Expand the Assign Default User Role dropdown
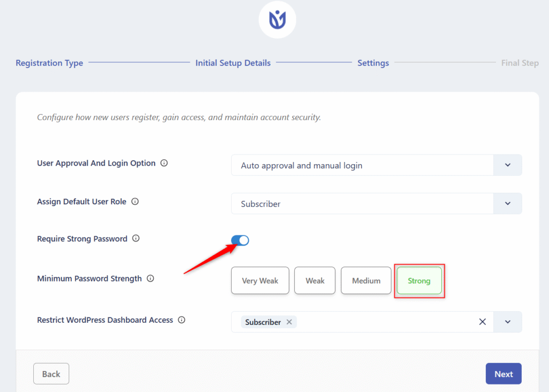 [507, 204]
